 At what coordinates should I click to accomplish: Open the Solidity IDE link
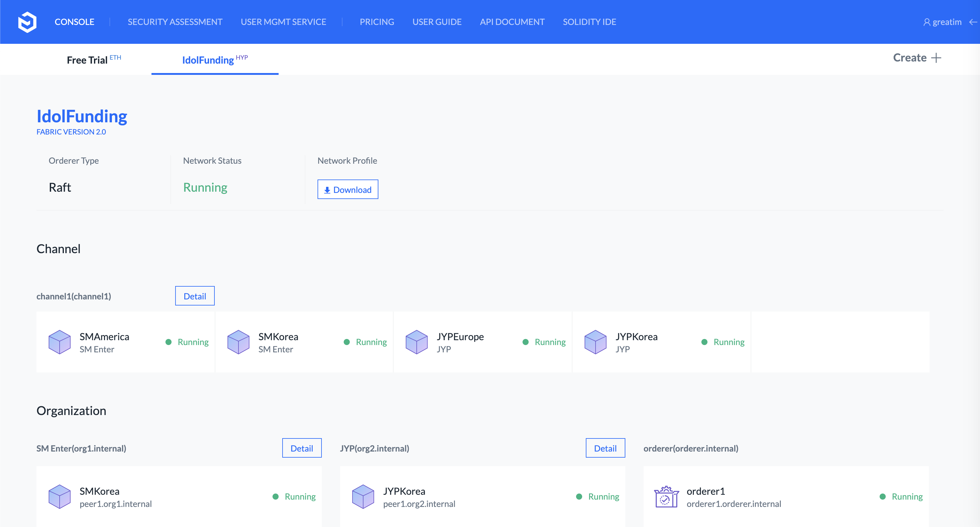[x=589, y=22]
